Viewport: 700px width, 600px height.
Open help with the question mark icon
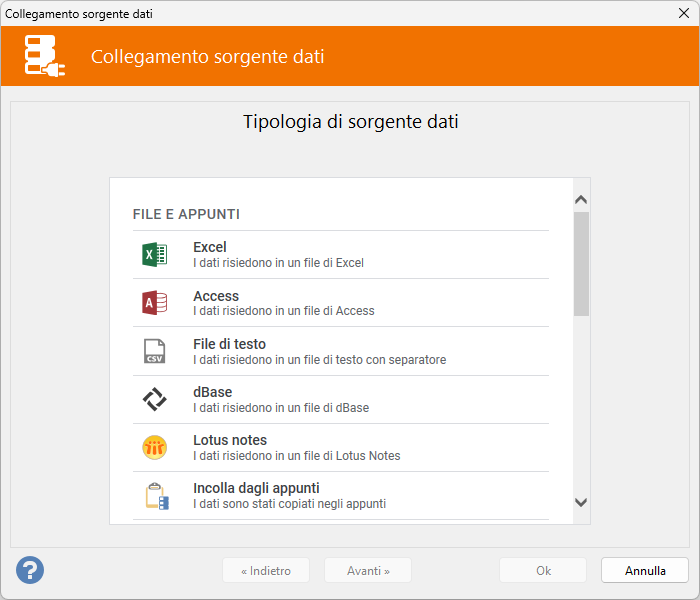(30, 570)
